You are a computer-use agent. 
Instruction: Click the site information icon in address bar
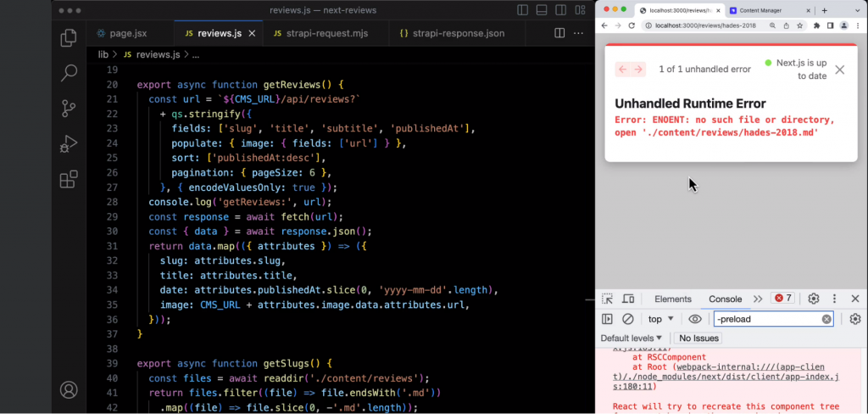(648, 25)
